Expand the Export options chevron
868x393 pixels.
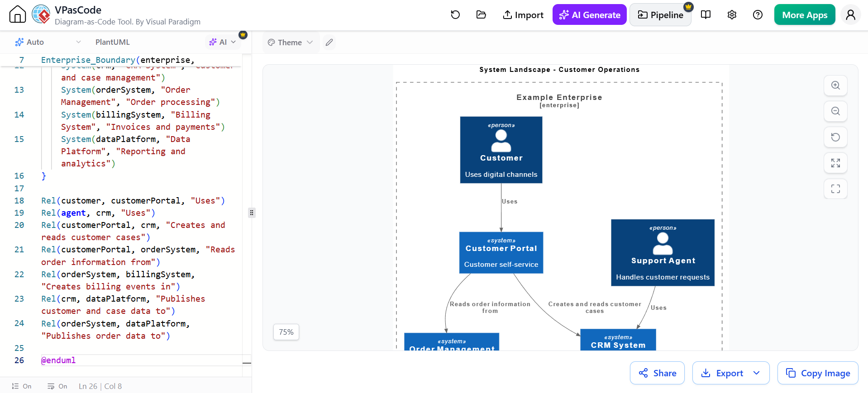point(757,373)
